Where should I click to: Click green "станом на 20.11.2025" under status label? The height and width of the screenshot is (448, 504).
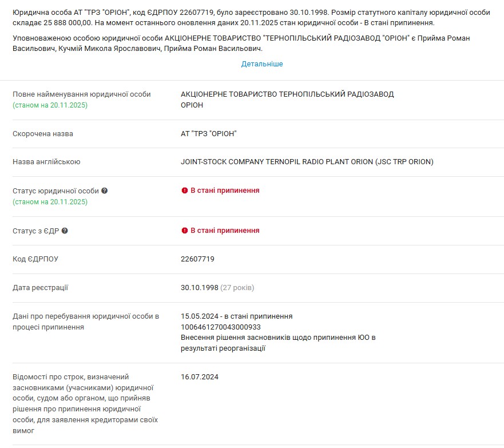[x=50, y=202]
